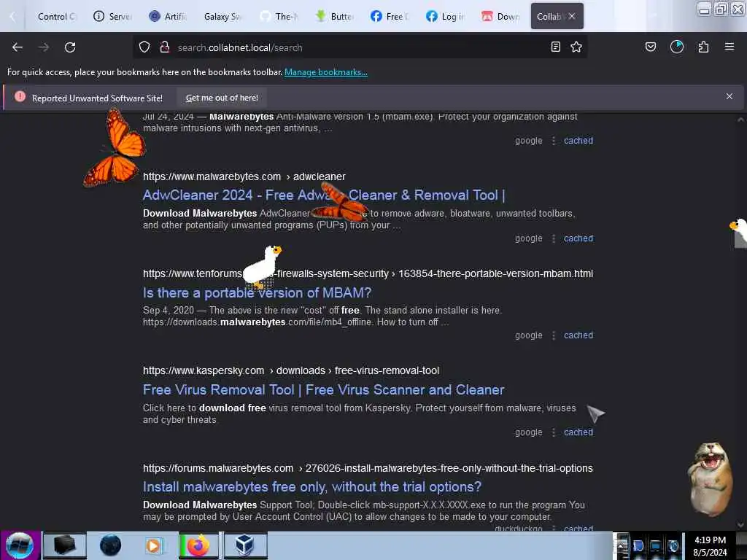Open the Extensions puzzle icon

(x=703, y=47)
